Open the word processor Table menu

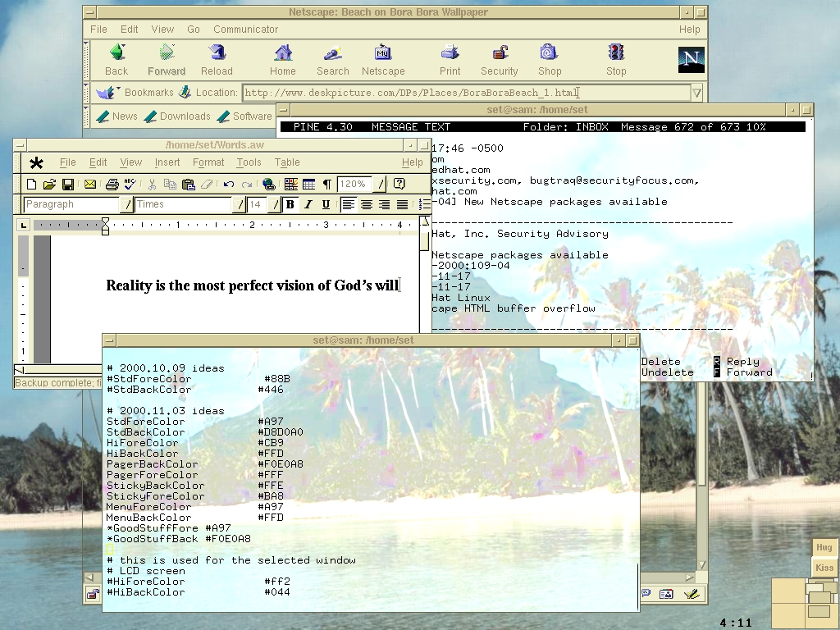(x=287, y=162)
